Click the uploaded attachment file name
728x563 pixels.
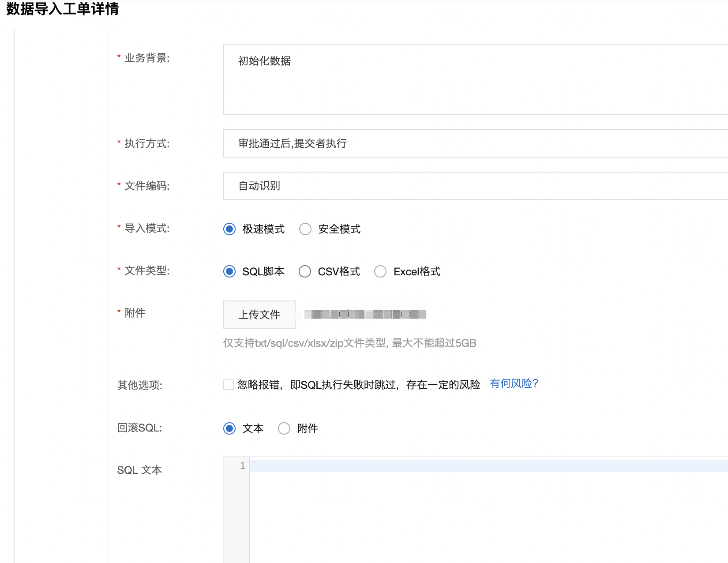click(x=365, y=314)
